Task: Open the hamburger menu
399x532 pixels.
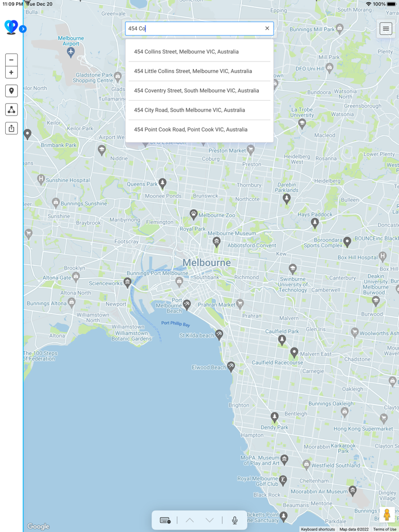Action: tap(386, 29)
